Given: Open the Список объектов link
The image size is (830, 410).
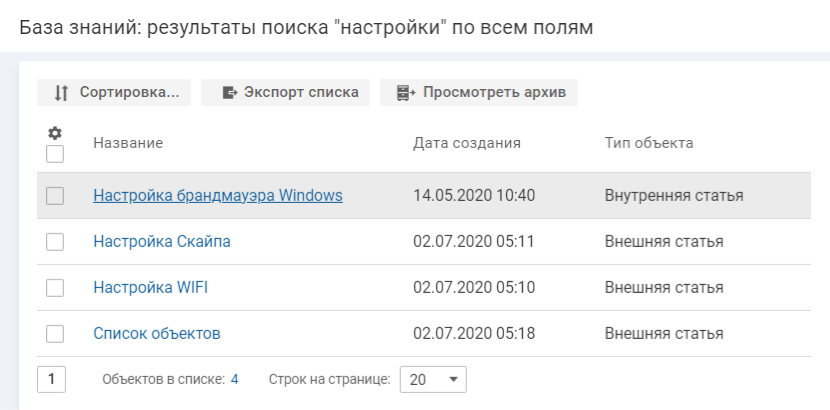Looking at the screenshot, I should coord(157,333).
